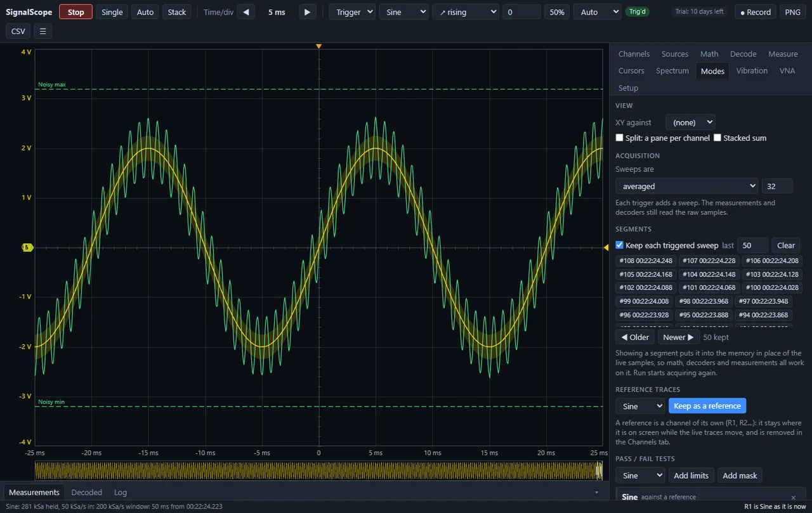The height and width of the screenshot is (513, 812).
Task: Click the waveform overview strip
Action: pyautogui.click(x=318, y=471)
